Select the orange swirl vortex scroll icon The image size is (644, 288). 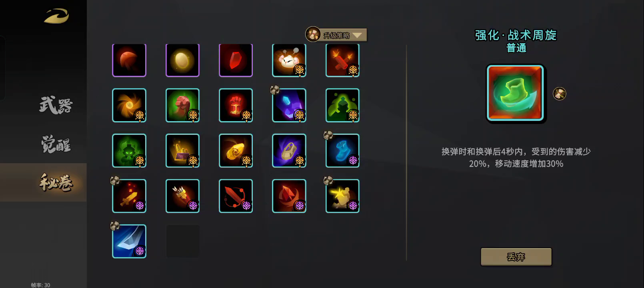[x=129, y=105]
